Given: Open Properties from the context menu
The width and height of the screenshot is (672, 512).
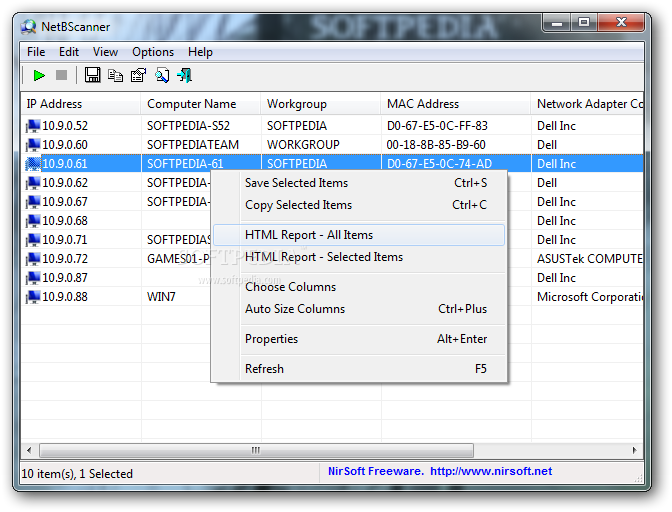Looking at the screenshot, I should click(x=359, y=339).
